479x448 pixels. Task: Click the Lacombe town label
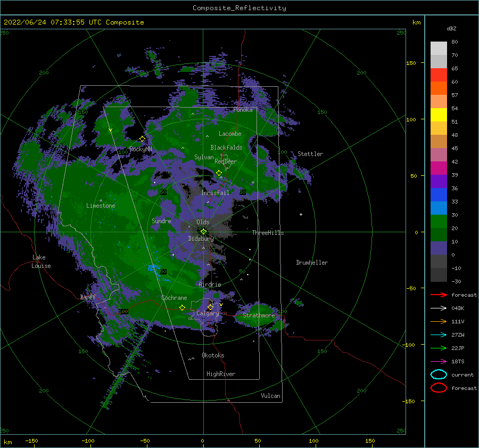230,134
